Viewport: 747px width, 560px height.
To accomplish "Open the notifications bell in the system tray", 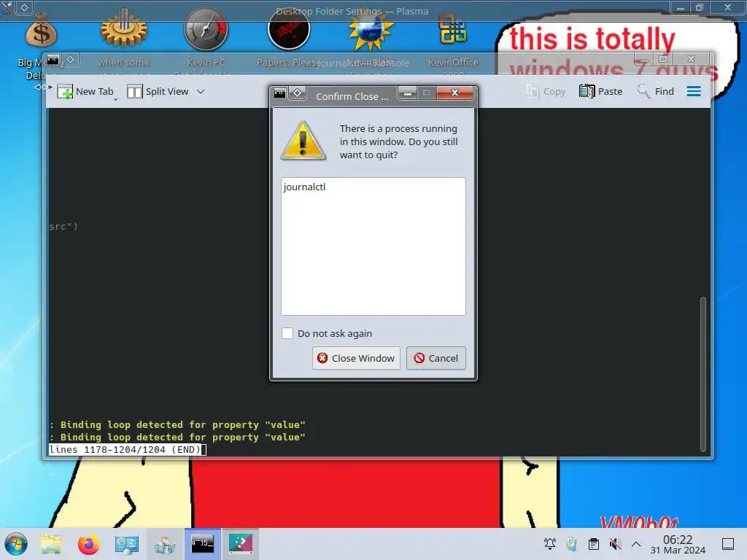I will pyautogui.click(x=550, y=544).
